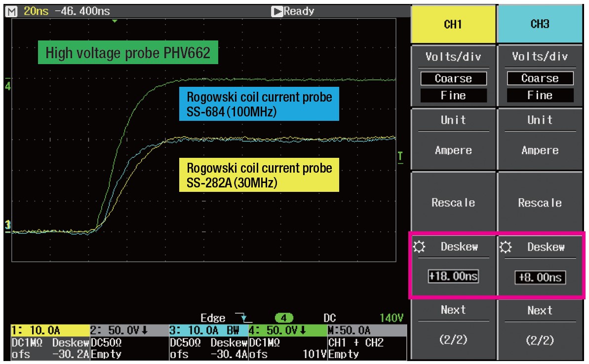Click the 140V trigger level readout
The image size is (589, 364).
[392, 318]
